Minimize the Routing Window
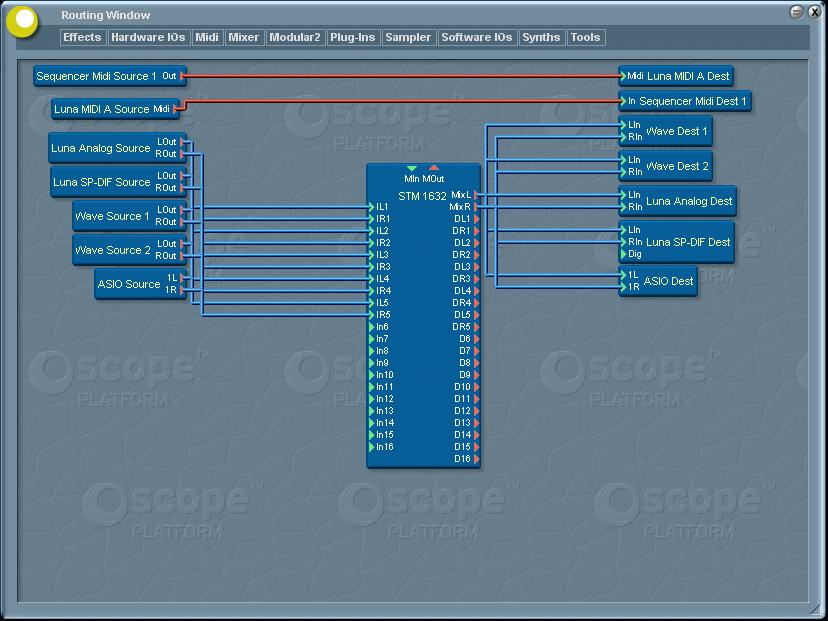The width and height of the screenshot is (828, 621). [x=796, y=12]
